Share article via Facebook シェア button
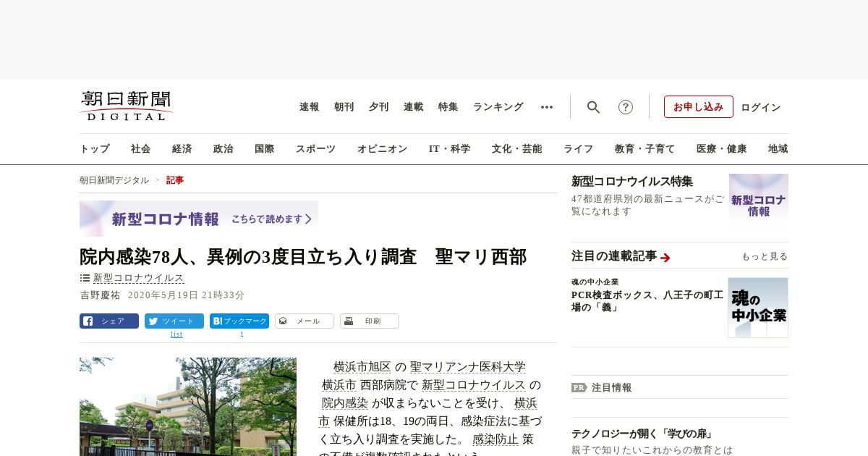This screenshot has width=868, height=456. point(109,321)
